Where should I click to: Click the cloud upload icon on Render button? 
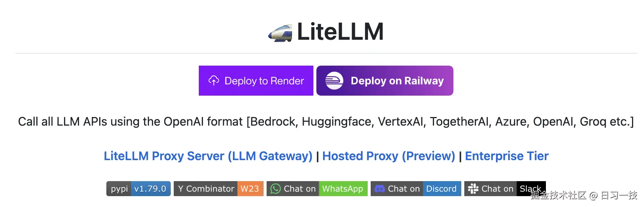point(214,81)
